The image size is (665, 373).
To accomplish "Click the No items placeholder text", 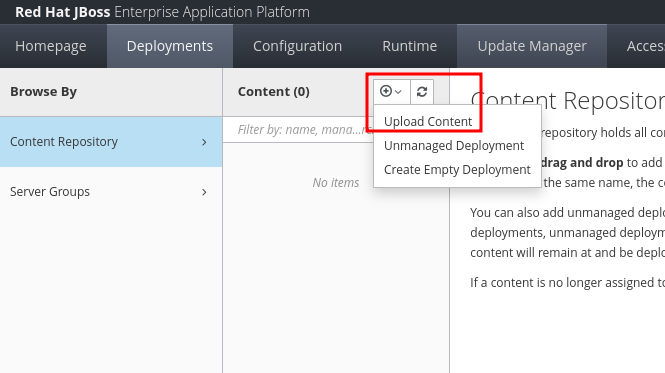I will pyautogui.click(x=336, y=183).
